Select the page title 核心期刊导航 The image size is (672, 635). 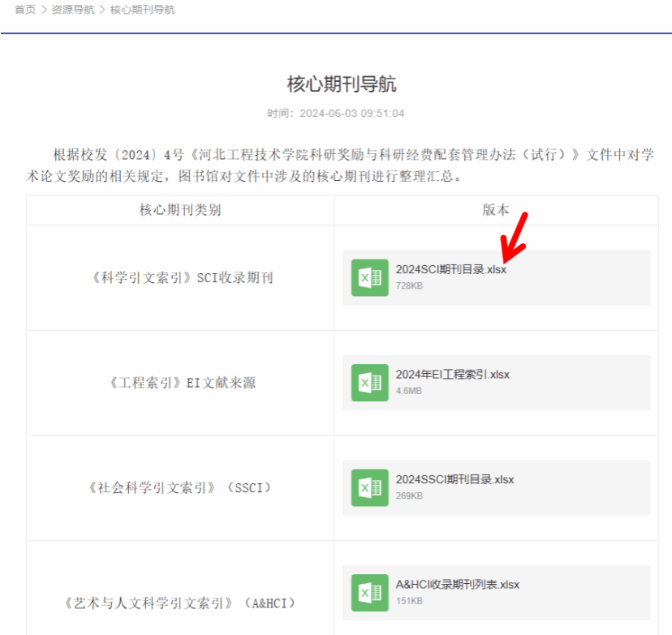342,84
